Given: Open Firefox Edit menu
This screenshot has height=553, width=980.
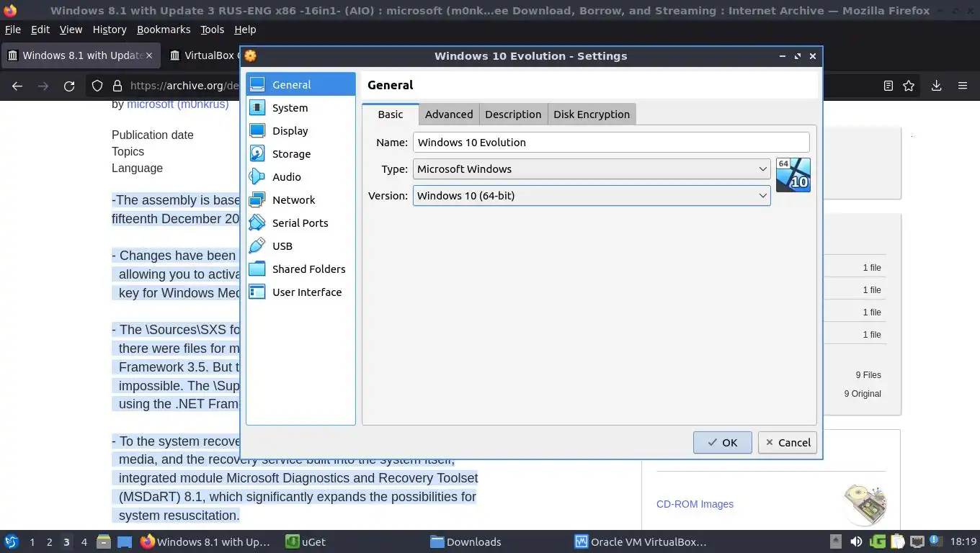Looking at the screenshot, I should pos(40,30).
